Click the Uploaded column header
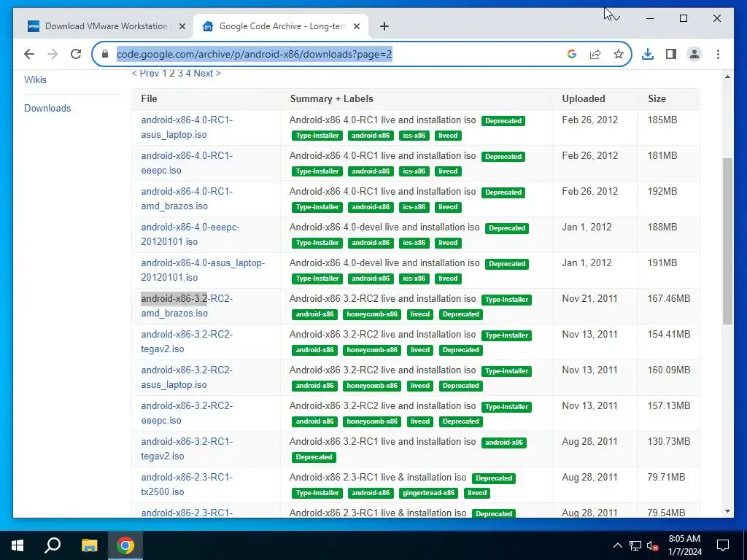This screenshot has width=747, height=560. coord(584,98)
